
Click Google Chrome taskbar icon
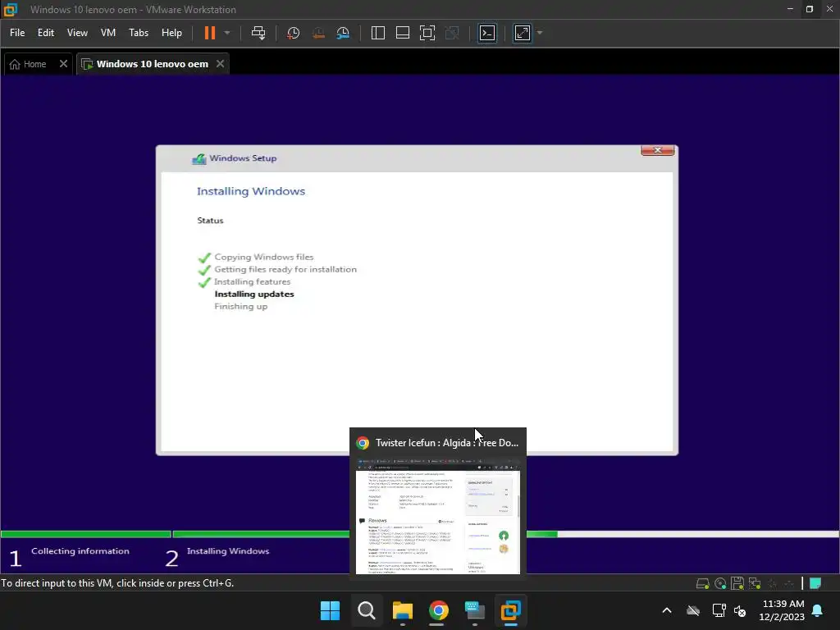point(438,610)
